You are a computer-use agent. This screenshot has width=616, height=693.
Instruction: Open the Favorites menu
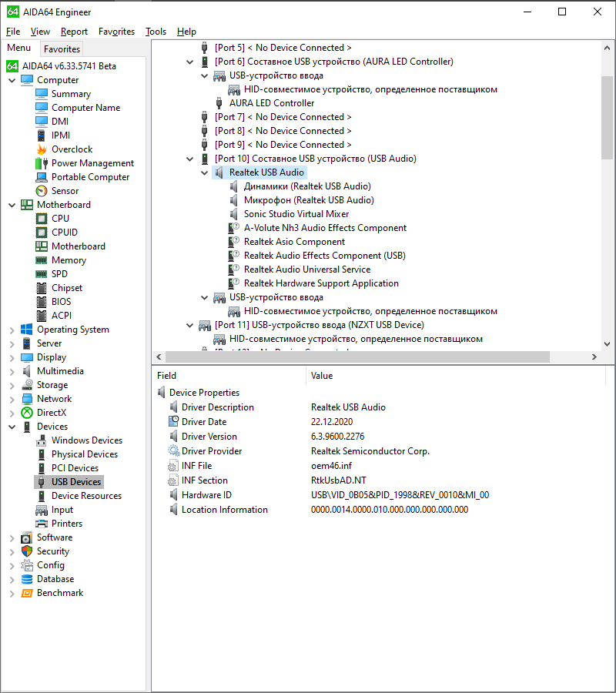pyautogui.click(x=117, y=32)
